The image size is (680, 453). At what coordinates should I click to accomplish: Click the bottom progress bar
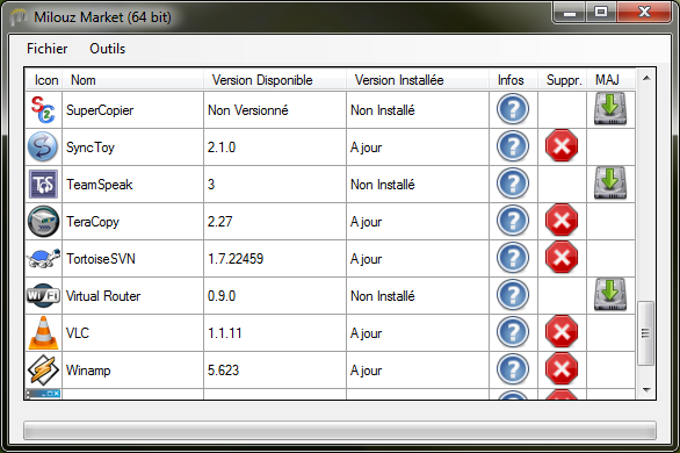(x=340, y=430)
